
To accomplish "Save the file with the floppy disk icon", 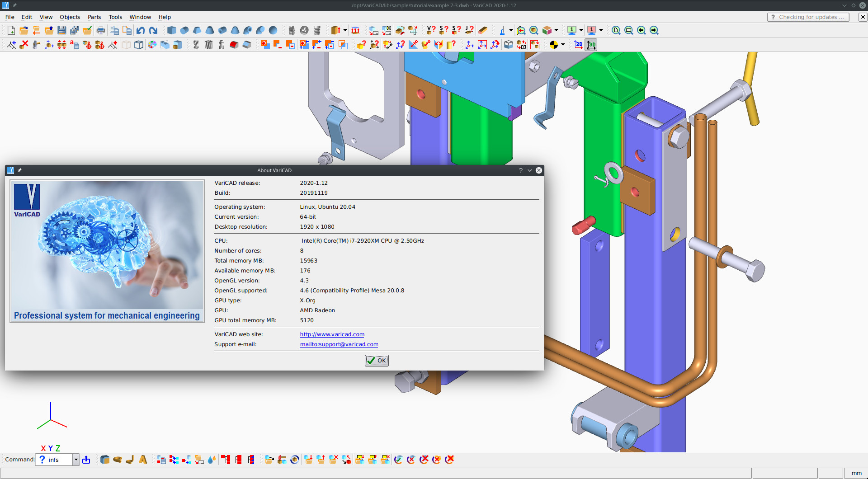I will click(x=62, y=30).
